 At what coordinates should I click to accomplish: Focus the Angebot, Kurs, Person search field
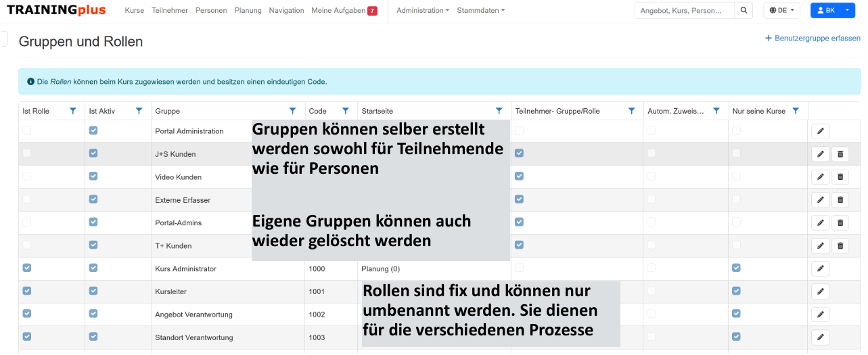[x=685, y=10]
